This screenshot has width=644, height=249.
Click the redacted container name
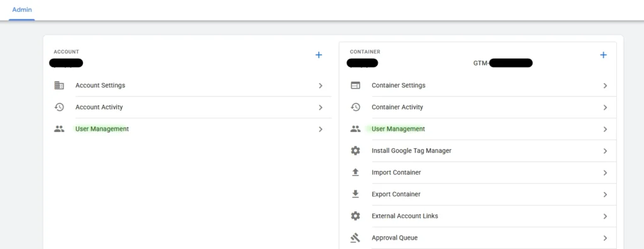click(362, 64)
